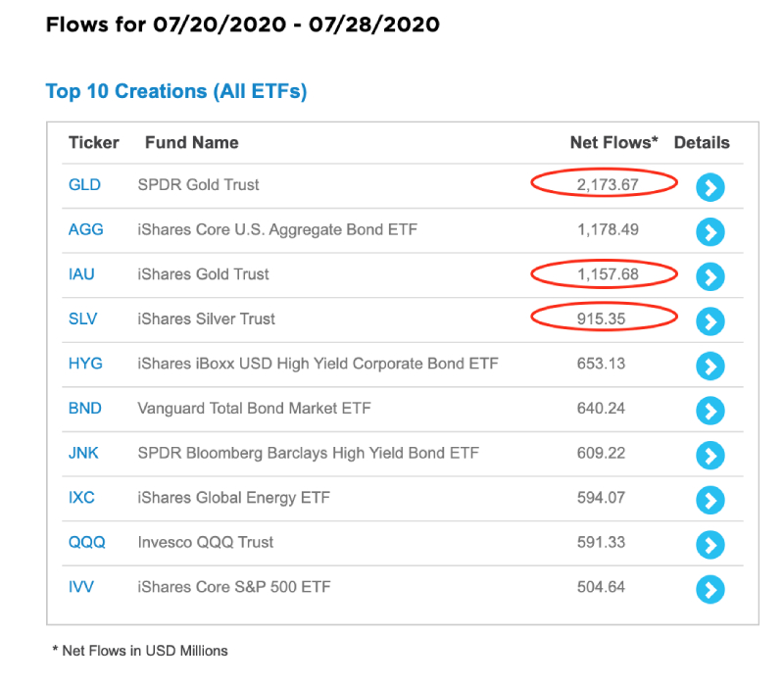Open details arrow for QQQ row
The height and width of the screenshot is (686, 784).
710,544
